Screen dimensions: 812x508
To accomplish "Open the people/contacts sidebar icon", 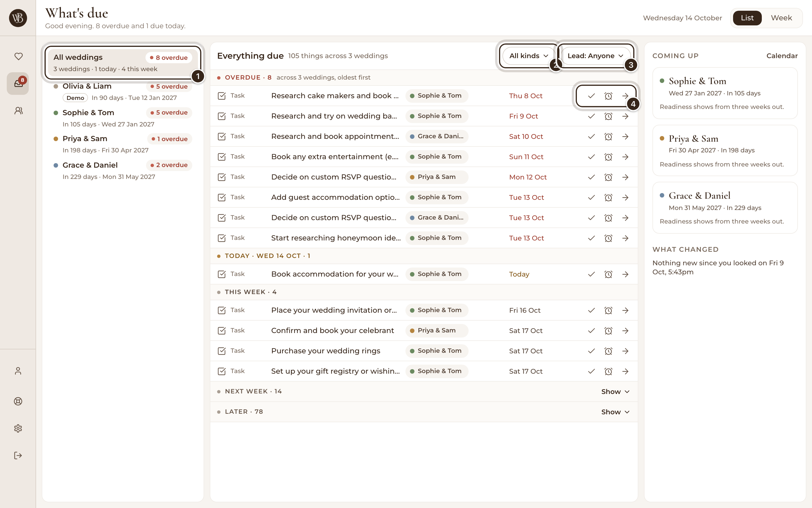I will coord(18,111).
